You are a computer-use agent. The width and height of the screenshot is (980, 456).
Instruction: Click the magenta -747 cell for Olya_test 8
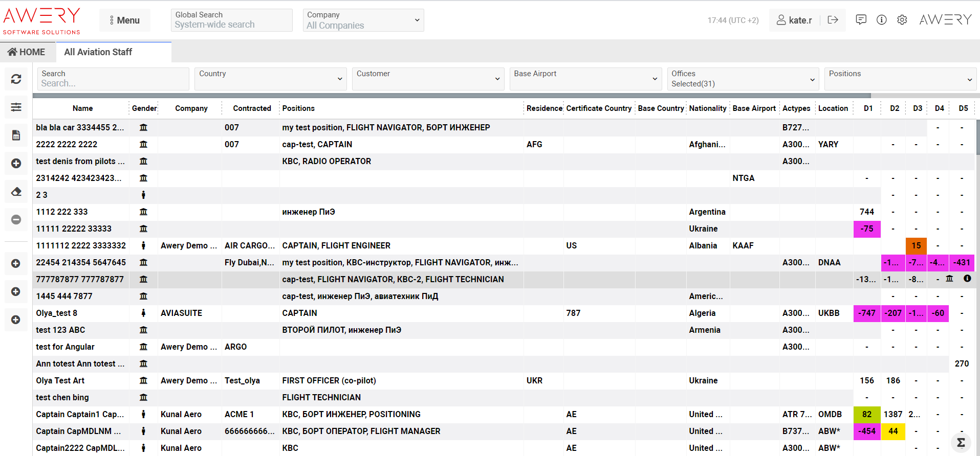tap(866, 313)
